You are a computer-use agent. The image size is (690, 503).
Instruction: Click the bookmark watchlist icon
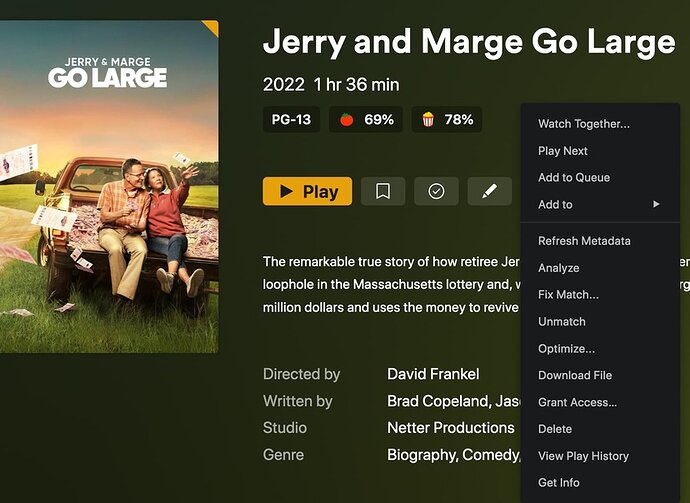[383, 191]
